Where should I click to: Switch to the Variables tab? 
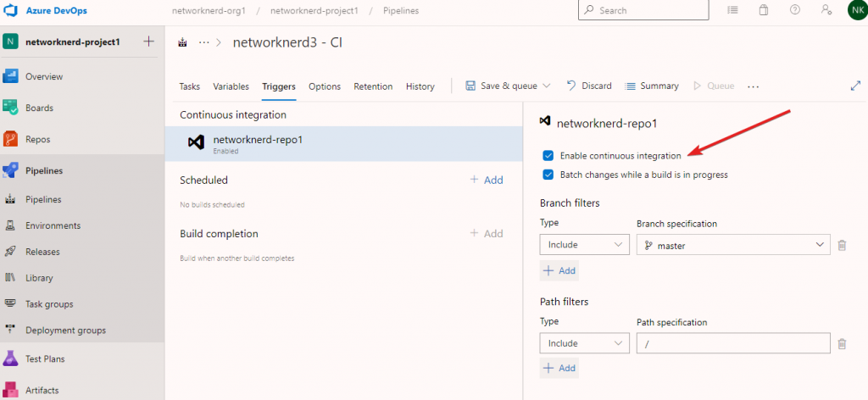tap(231, 86)
